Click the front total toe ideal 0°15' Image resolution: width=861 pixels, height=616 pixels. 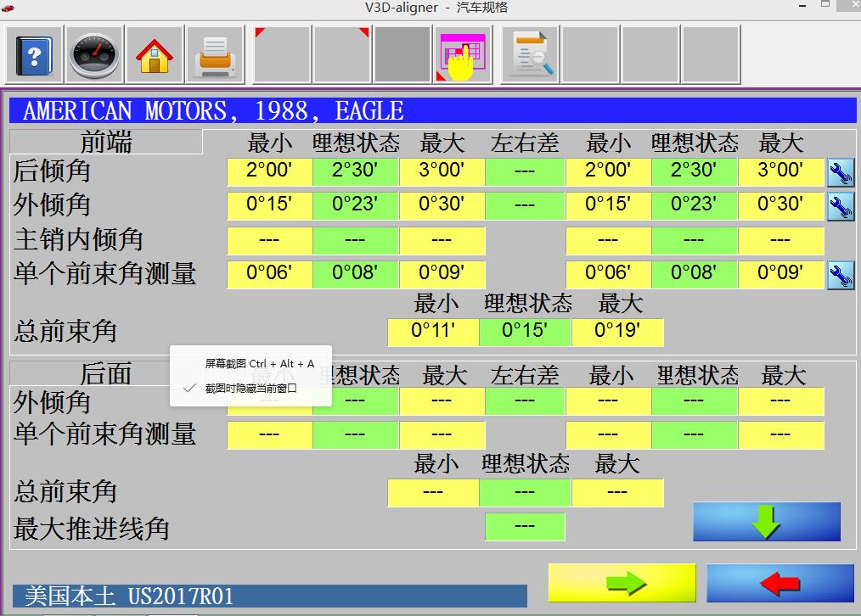525,331
